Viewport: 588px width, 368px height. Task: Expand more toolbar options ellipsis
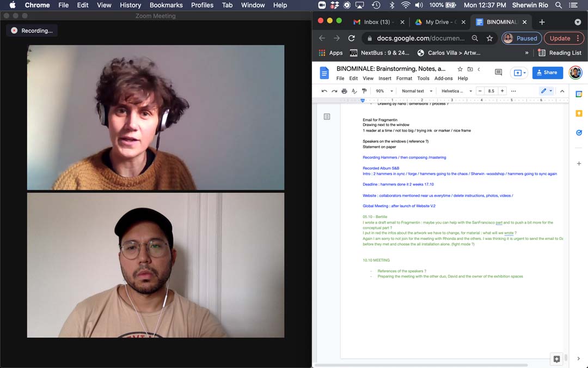pyautogui.click(x=513, y=91)
